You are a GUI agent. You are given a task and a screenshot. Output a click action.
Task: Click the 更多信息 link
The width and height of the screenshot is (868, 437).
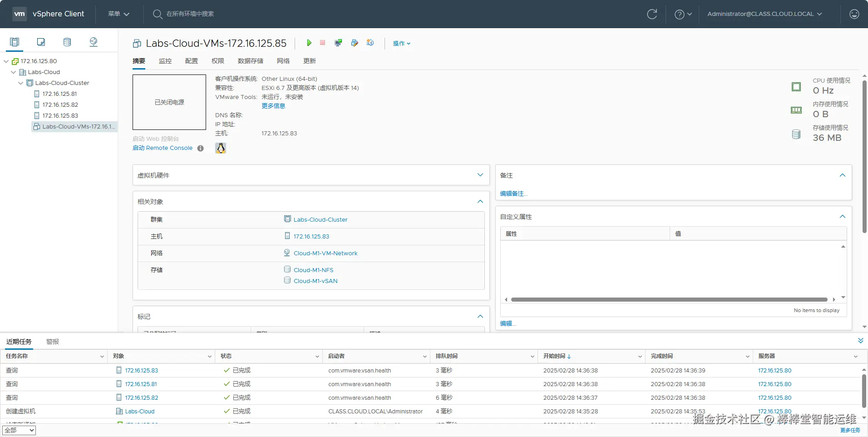(x=273, y=106)
